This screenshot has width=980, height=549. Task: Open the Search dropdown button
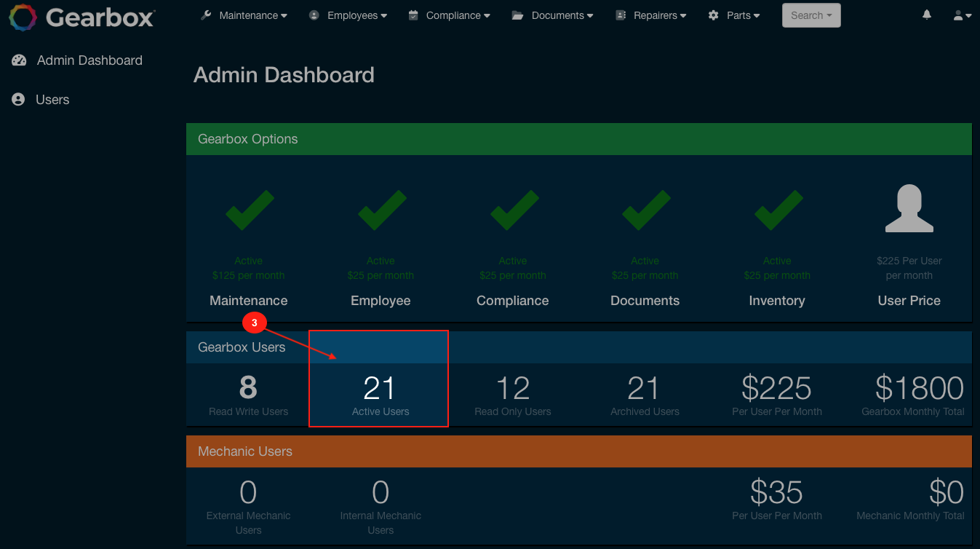810,15
